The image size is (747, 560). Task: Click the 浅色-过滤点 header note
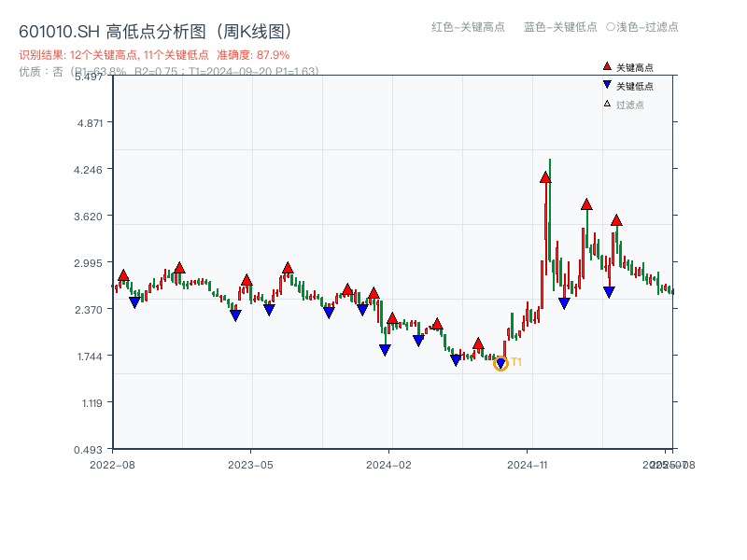click(642, 27)
